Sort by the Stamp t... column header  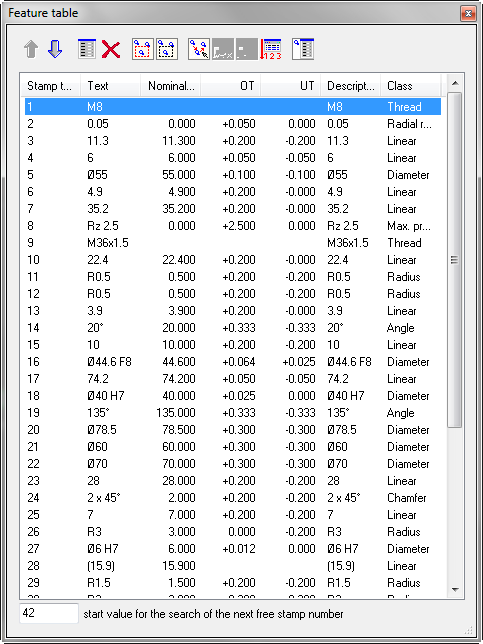tap(50, 86)
